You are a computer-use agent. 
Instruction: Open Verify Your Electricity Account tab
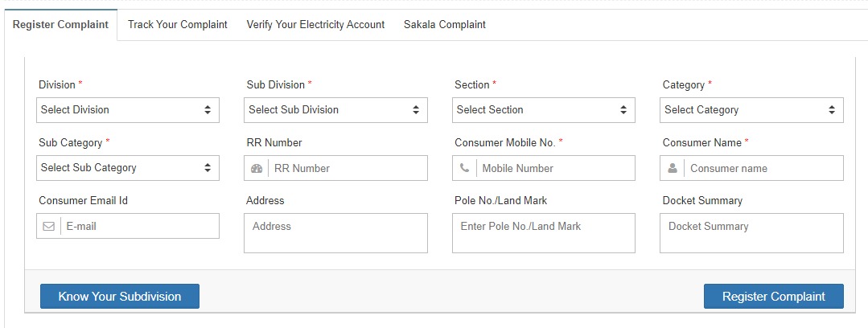315,24
